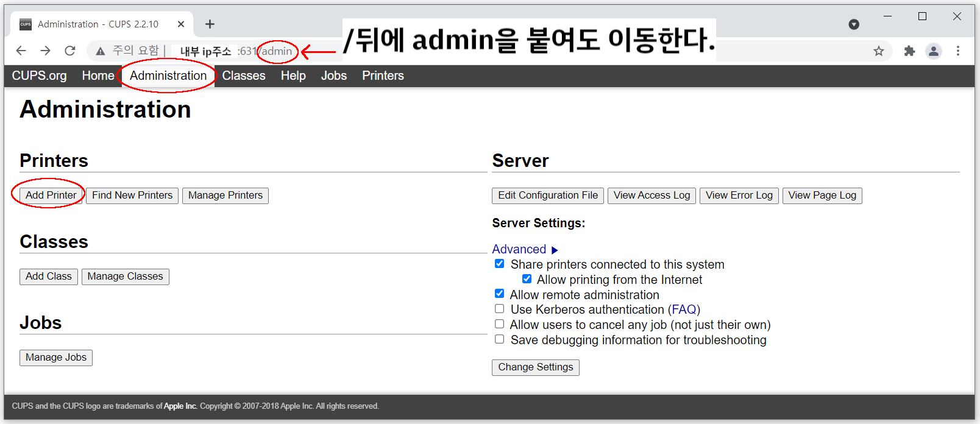Screen dimensions: 980x424
Task: Open View Error Log
Action: (739, 196)
